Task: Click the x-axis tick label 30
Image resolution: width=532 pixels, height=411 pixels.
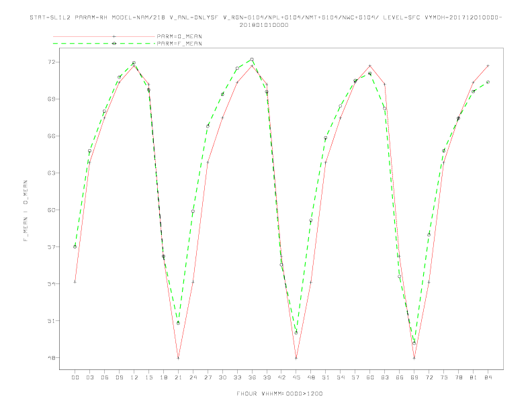Action: point(222,377)
